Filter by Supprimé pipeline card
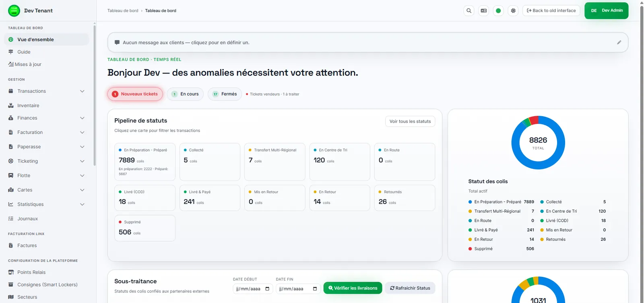Image resolution: width=644 pixels, height=303 pixels. tap(145, 228)
